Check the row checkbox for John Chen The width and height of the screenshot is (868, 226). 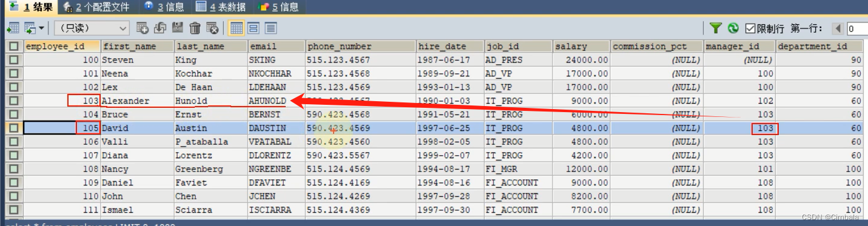pos(13,196)
